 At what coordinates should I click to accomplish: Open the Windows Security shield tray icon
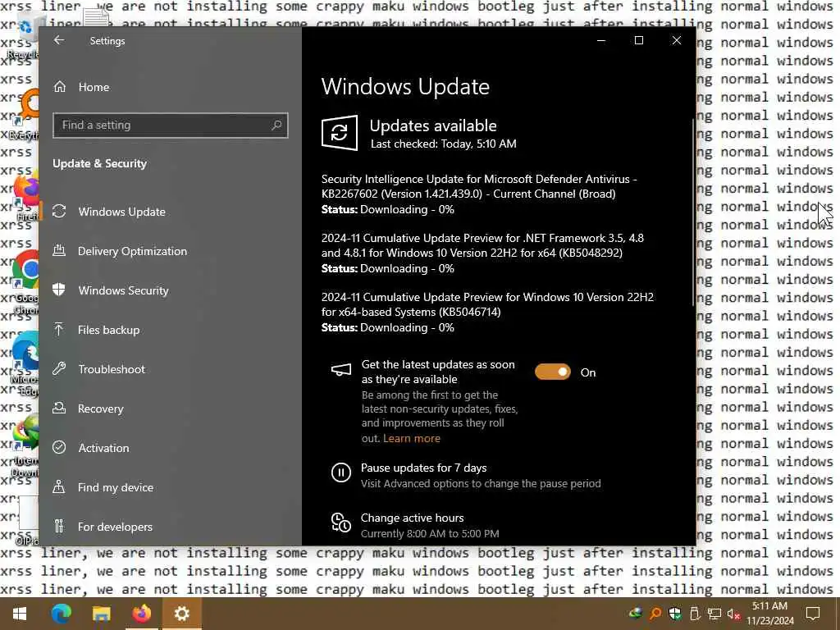click(x=675, y=614)
